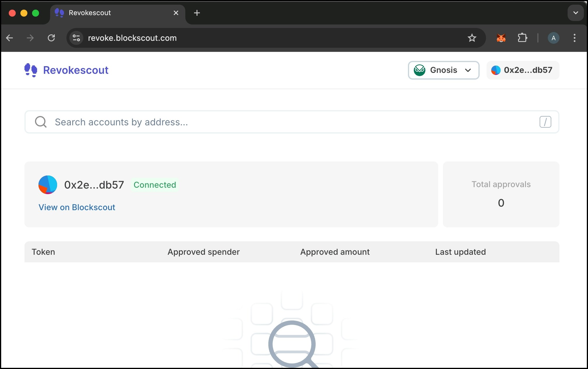Click the Revokescout footprint logo icon
The image size is (588, 369).
(x=31, y=70)
